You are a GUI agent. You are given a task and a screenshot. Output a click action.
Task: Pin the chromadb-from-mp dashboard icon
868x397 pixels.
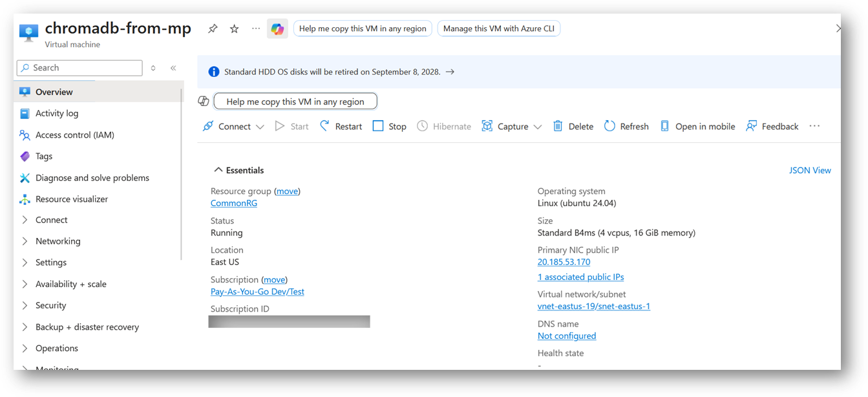pyautogui.click(x=213, y=28)
